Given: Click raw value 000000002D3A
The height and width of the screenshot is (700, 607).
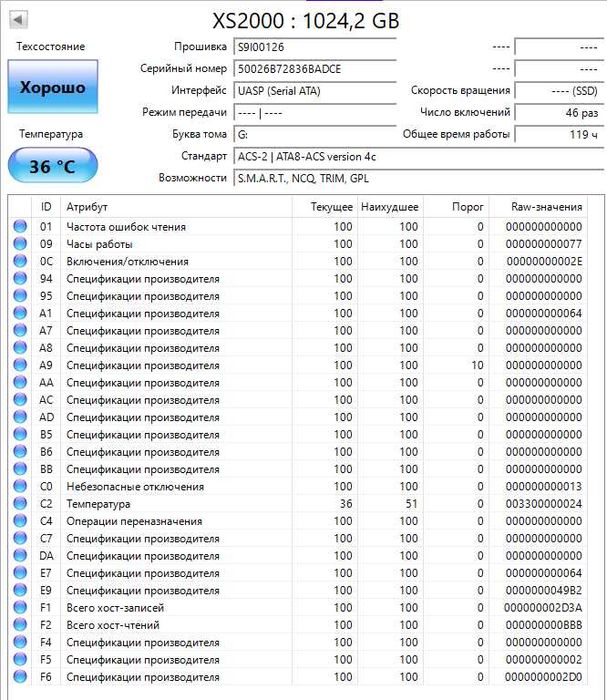Looking at the screenshot, I should [x=543, y=608].
